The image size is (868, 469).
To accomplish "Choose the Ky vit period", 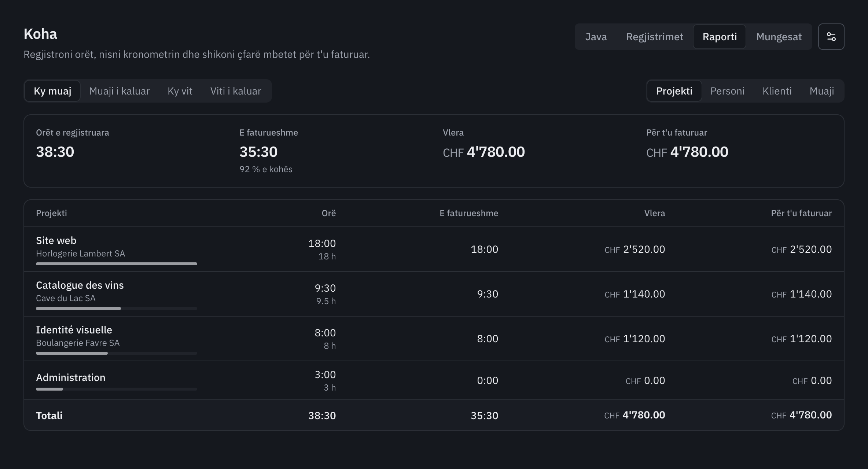I will (x=180, y=91).
